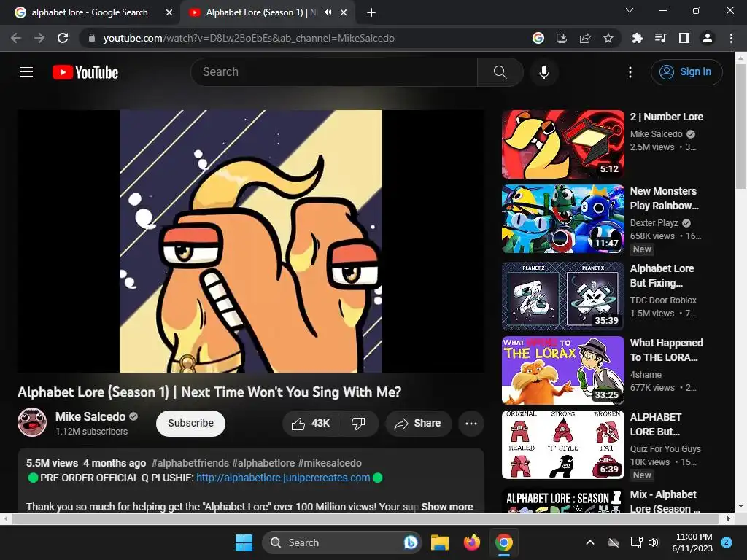Image resolution: width=747 pixels, height=560 pixels.
Task: Open New Monsters Play Rainbow thumbnail
Action: pyautogui.click(x=563, y=219)
